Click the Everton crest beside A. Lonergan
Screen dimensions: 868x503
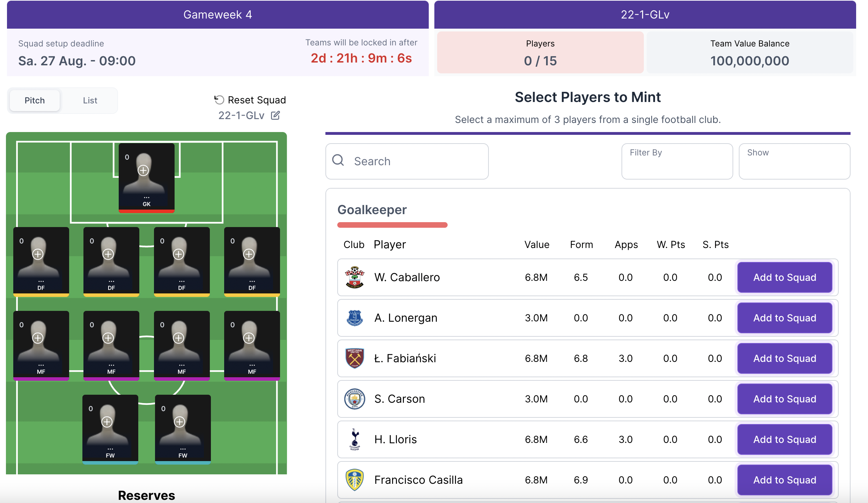[354, 318]
